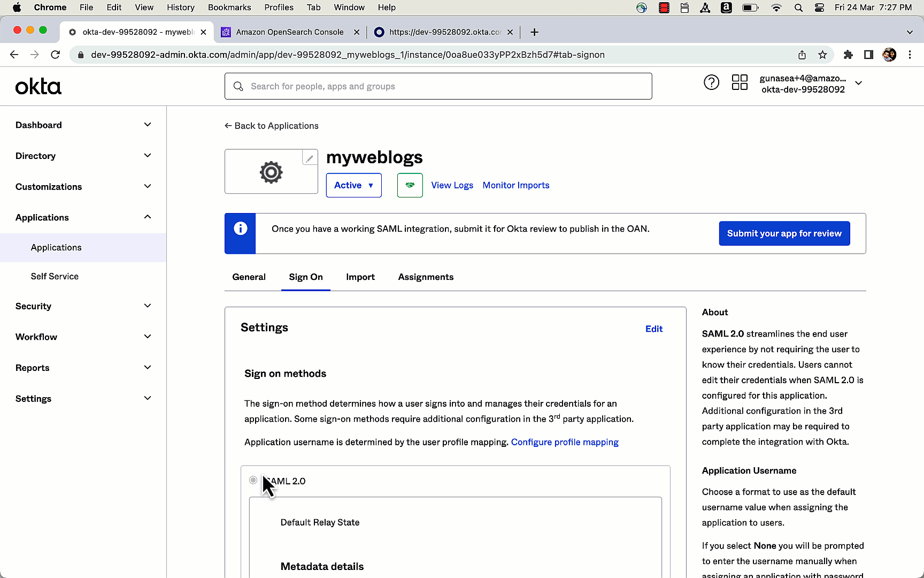Open the Okta apps grid icon
Viewport: 924px width, 578px height.
pos(740,82)
